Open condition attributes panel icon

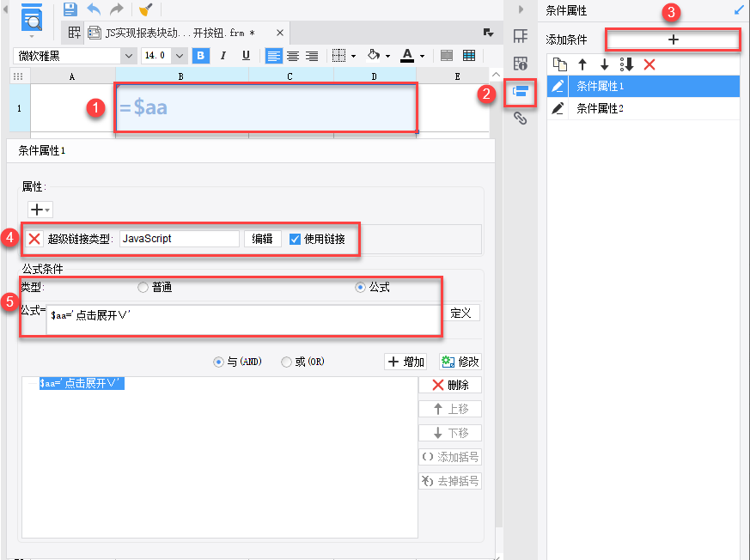521,91
